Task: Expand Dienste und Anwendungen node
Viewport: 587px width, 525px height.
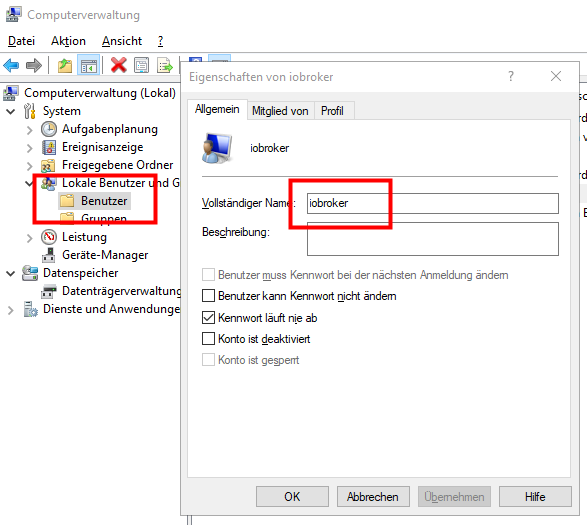Action: pyautogui.click(x=11, y=310)
